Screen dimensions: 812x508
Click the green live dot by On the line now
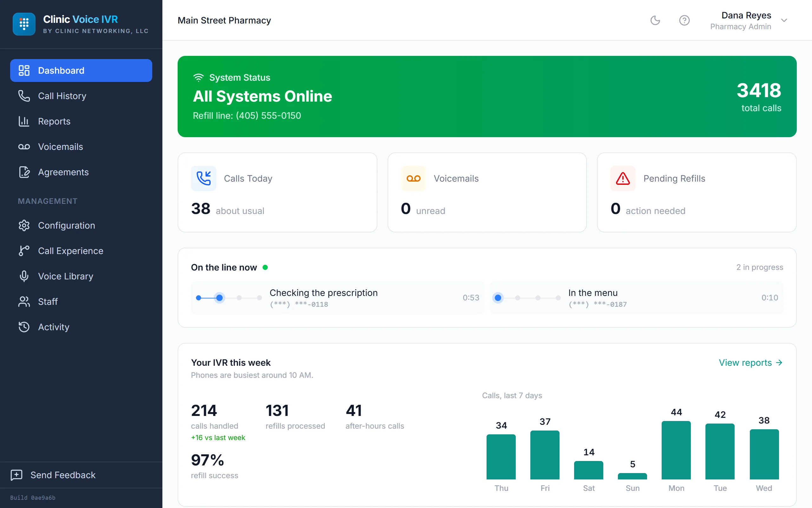point(265,267)
